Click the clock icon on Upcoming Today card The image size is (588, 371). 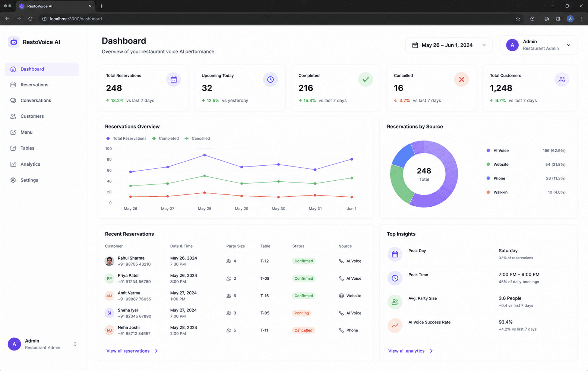coord(271,79)
